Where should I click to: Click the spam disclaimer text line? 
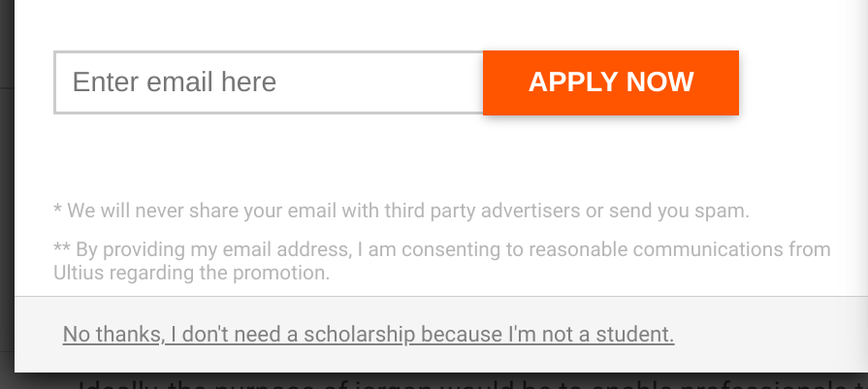402,211
